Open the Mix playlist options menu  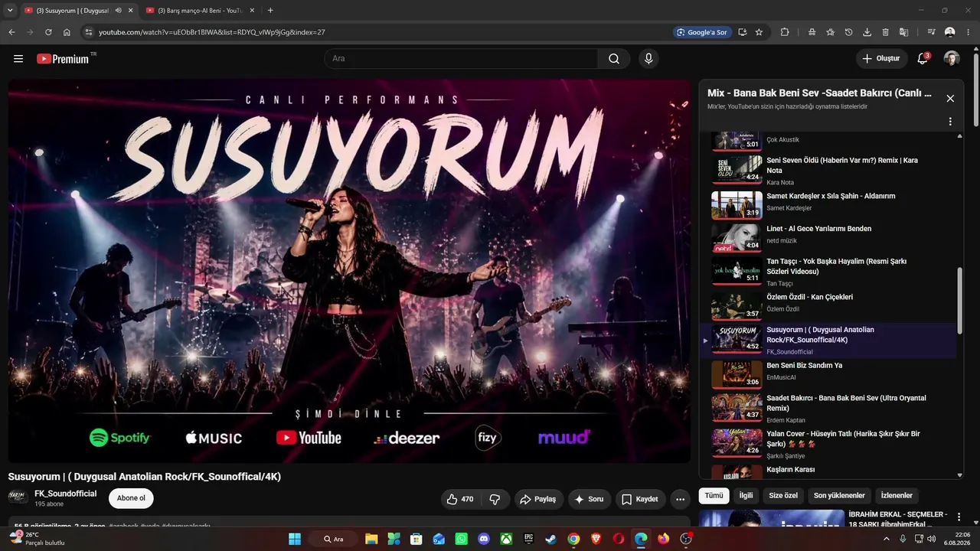click(950, 122)
